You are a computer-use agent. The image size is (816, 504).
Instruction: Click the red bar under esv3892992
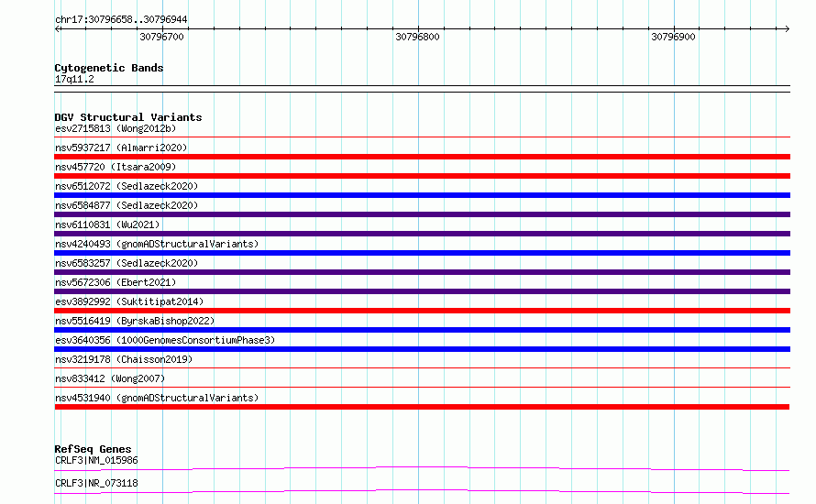coord(422,311)
